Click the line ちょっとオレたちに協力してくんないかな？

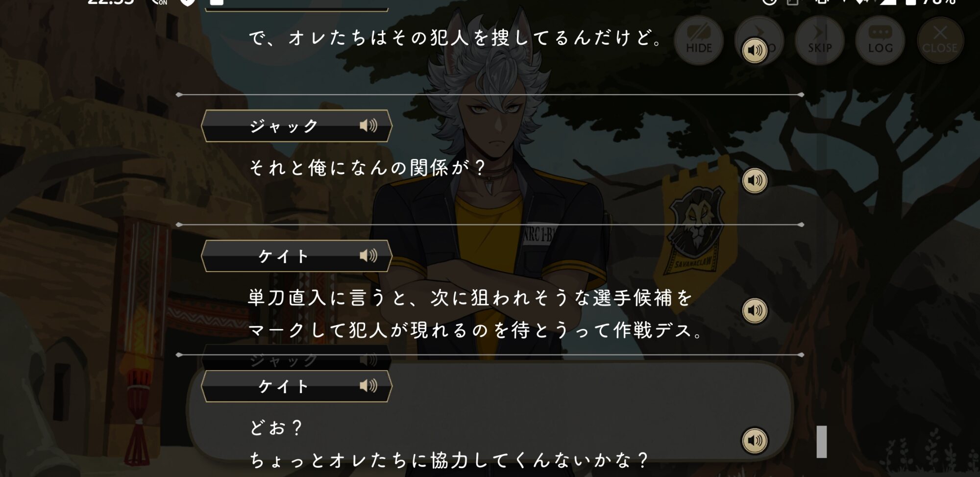click(x=449, y=460)
